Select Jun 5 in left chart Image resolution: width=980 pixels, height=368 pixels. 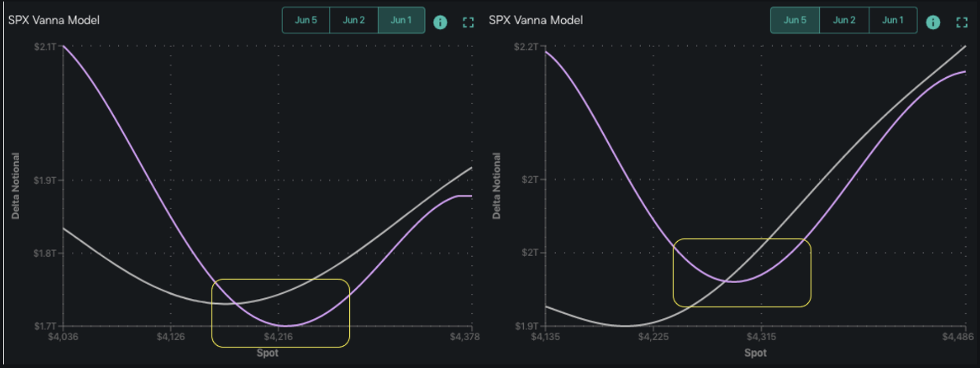(x=305, y=20)
